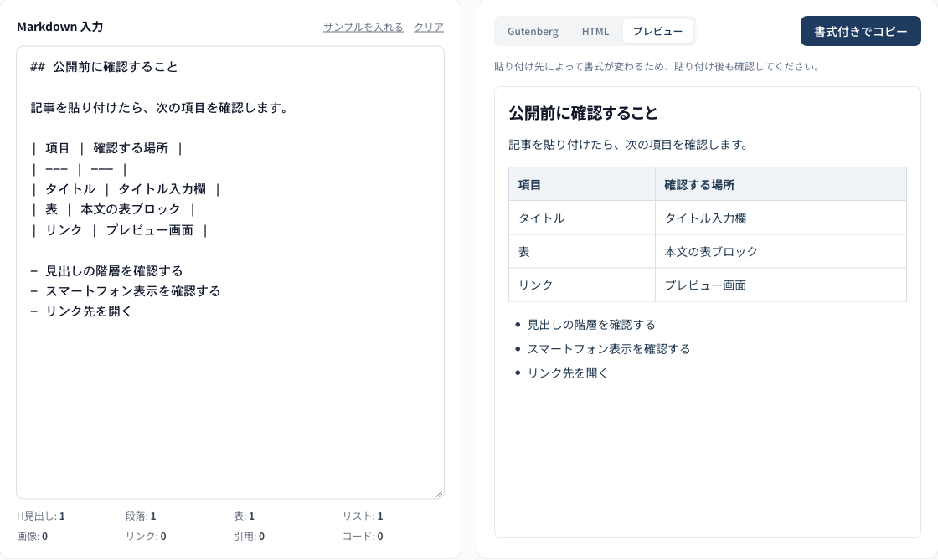Click the table cell タイトル
938x560 pixels.
pos(582,218)
